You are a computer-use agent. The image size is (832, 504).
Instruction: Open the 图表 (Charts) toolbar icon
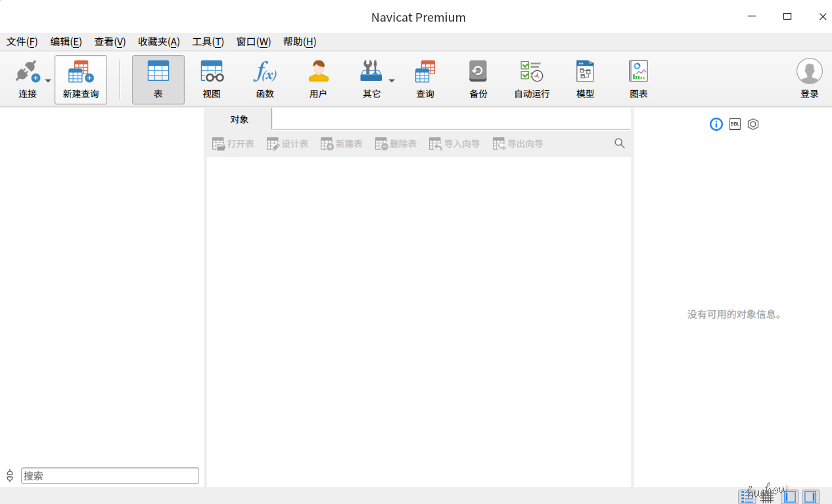[638, 80]
